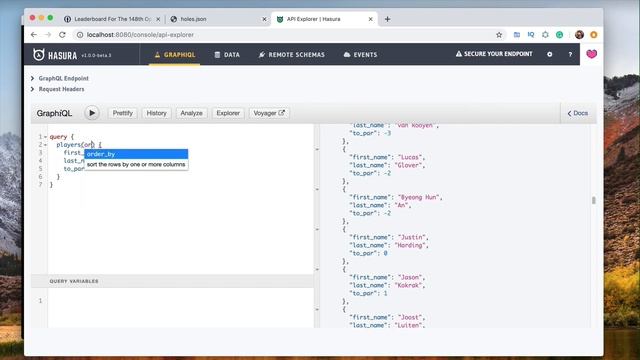The image size is (640, 360).
Task: Switch to the GRAPHIQL tab
Action: click(x=175, y=54)
